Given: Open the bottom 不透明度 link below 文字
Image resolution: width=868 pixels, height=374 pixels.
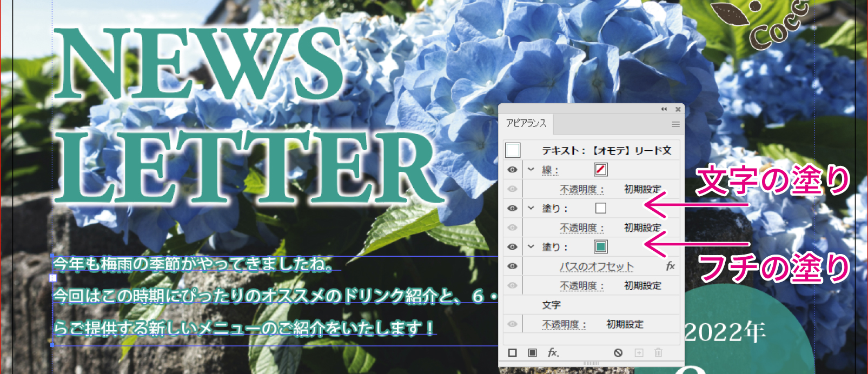Looking at the screenshot, I should pos(564,324).
